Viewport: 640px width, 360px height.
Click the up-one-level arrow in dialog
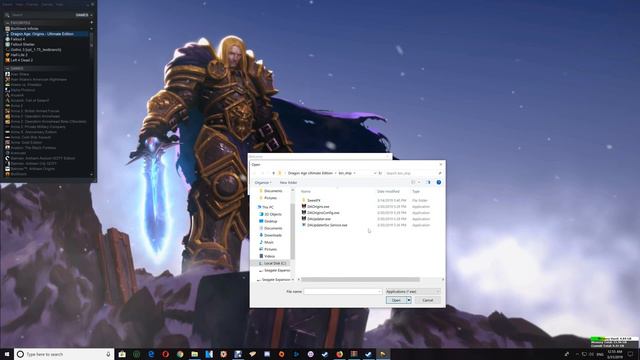(273, 173)
